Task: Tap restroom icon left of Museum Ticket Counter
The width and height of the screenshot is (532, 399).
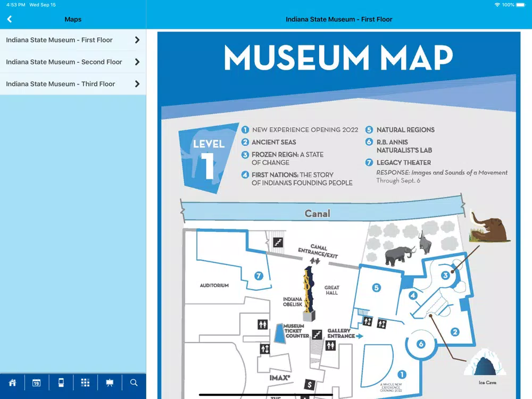Action: coord(263,325)
